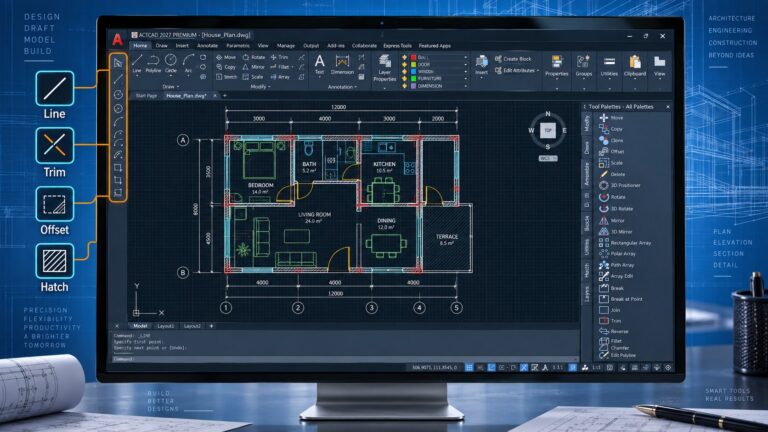Image resolution: width=768 pixels, height=432 pixels.
Task: Click Move in the ribbon Modify panel
Action: 226,57
